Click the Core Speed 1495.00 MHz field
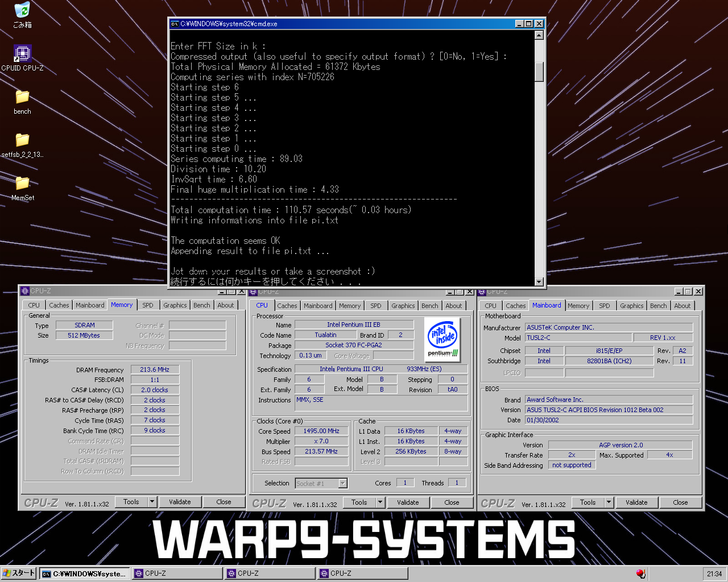The height and width of the screenshot is (582, 728). 321,431
